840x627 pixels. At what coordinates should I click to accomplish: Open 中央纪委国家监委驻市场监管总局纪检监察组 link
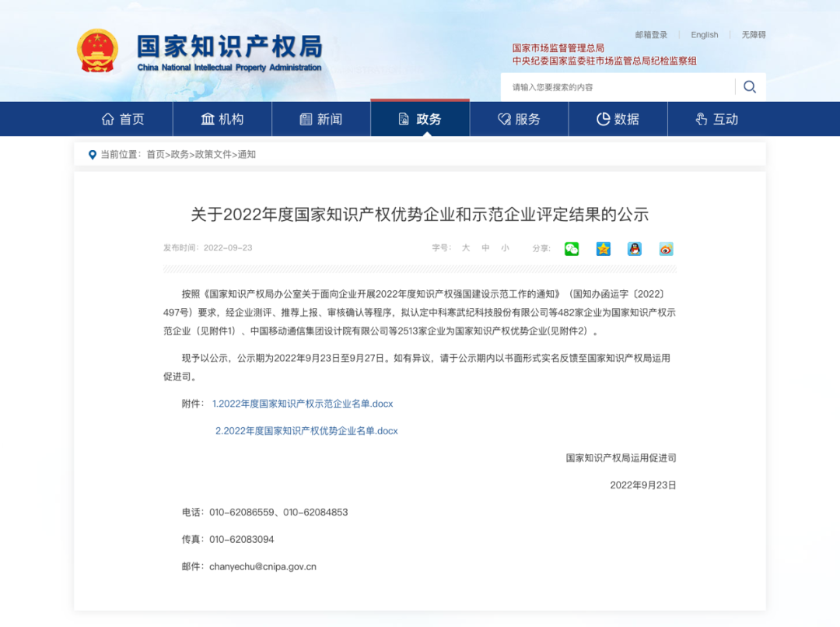[x=604, y=61]
